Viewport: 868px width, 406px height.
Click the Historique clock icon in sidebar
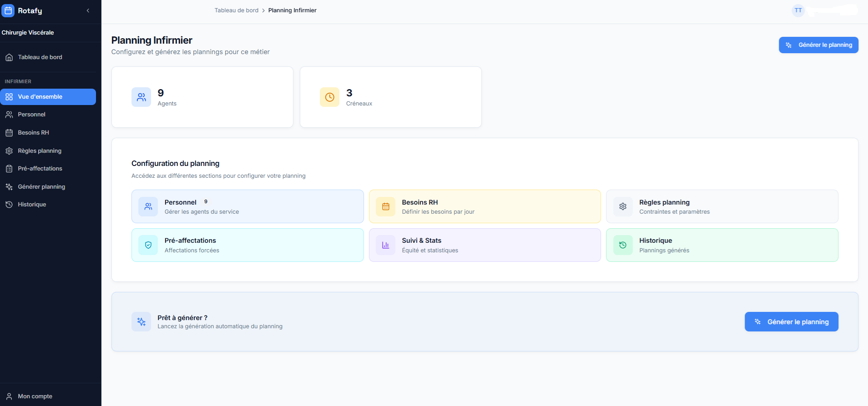click(9, 205)
